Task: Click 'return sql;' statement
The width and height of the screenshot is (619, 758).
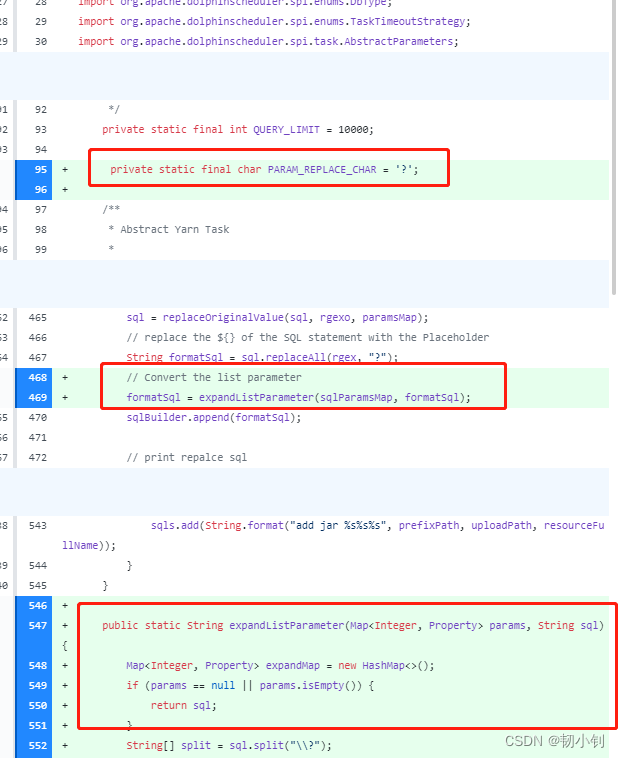Action: [x=184, y=706]
